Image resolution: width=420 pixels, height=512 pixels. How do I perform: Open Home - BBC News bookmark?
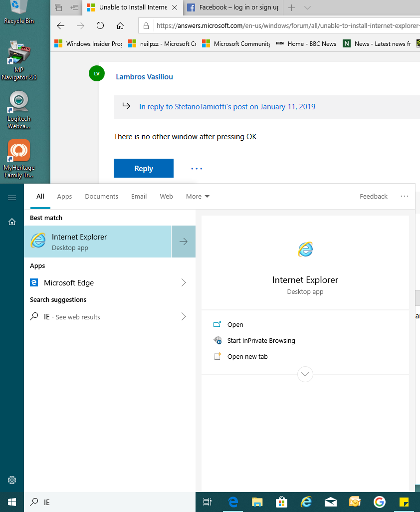tap(306, 44)
